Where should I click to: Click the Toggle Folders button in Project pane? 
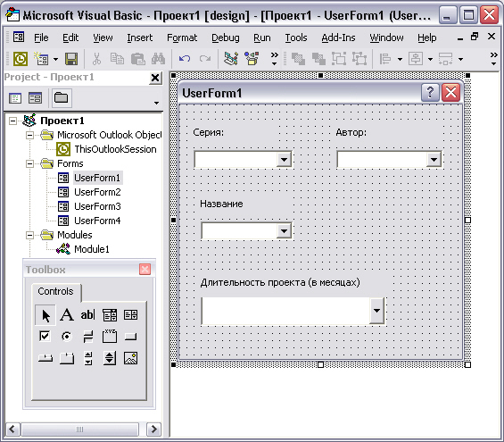[x=61, y=97]
